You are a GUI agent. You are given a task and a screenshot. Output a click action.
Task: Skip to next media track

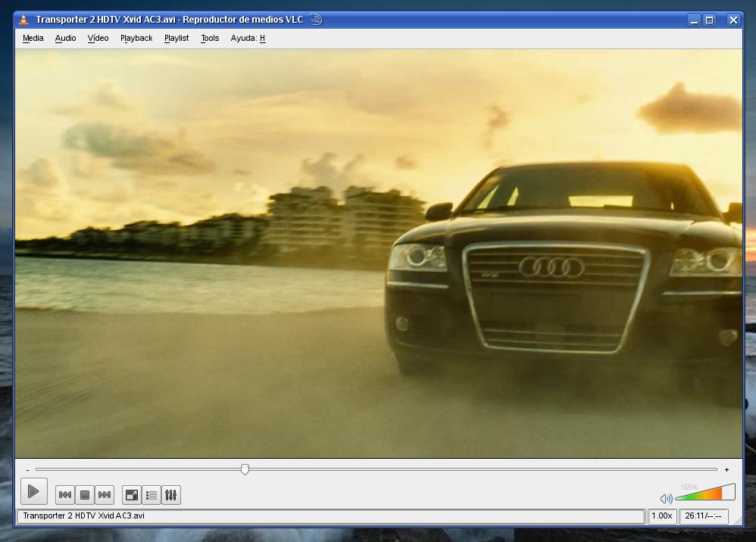click(105, 495)
